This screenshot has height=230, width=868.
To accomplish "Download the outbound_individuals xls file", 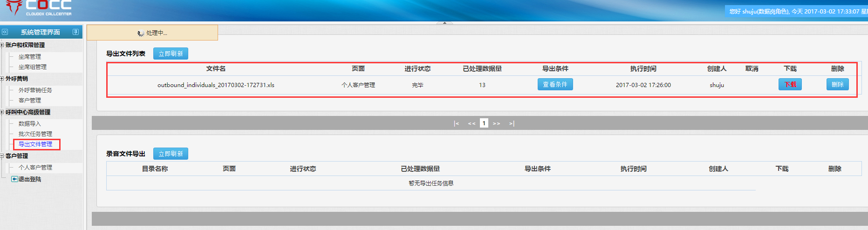I will [x=790, y=84].
